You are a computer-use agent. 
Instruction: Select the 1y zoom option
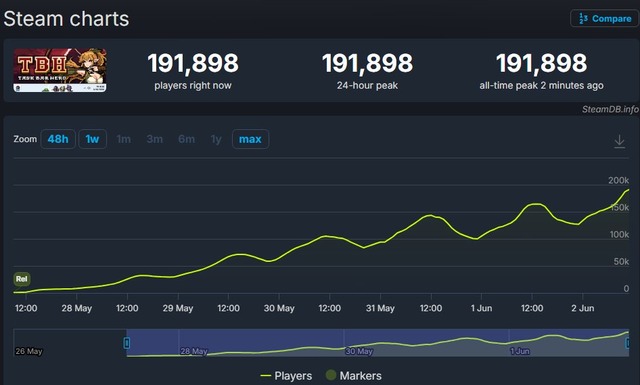(x=216, y=139)
